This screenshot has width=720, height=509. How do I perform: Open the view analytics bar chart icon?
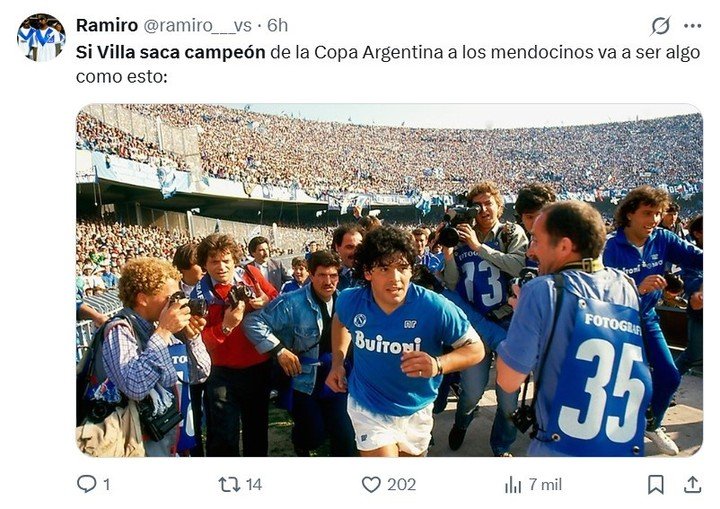pos(513,484)
